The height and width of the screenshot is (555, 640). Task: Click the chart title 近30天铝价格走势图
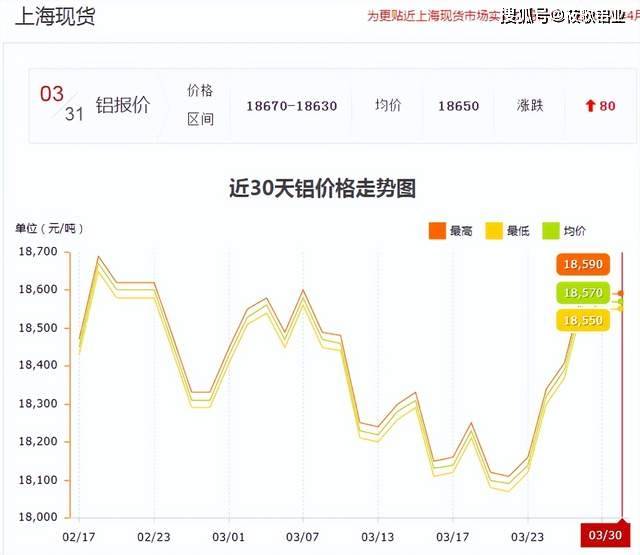[x=322, y=189]
